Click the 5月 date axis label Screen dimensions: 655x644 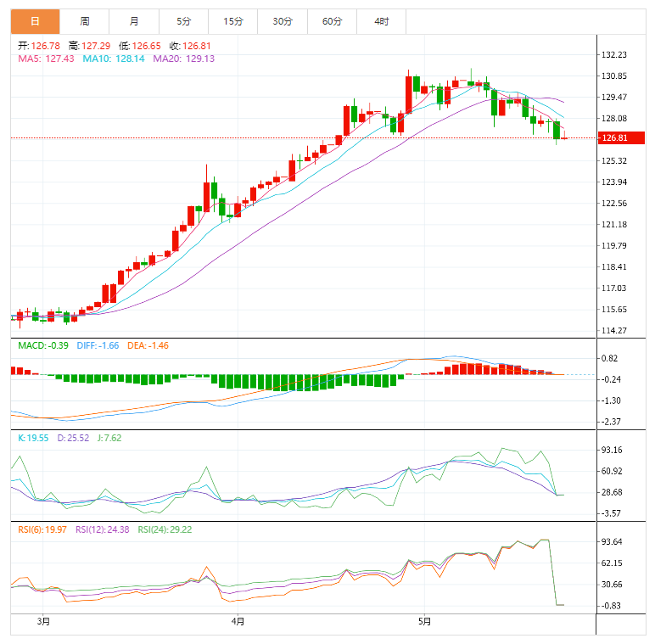pyautogui.click(x=424, y=621)
